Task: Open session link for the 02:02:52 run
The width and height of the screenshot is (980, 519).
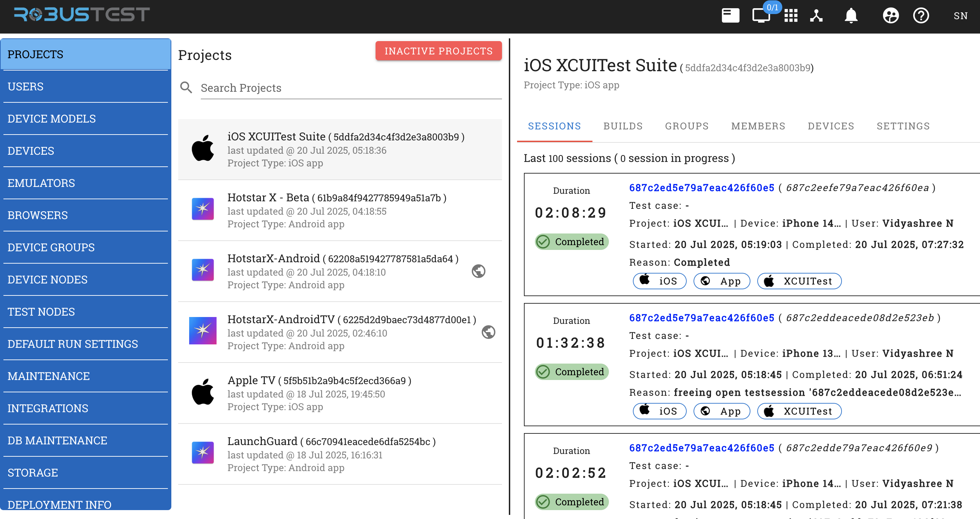Action: [701, 447]
